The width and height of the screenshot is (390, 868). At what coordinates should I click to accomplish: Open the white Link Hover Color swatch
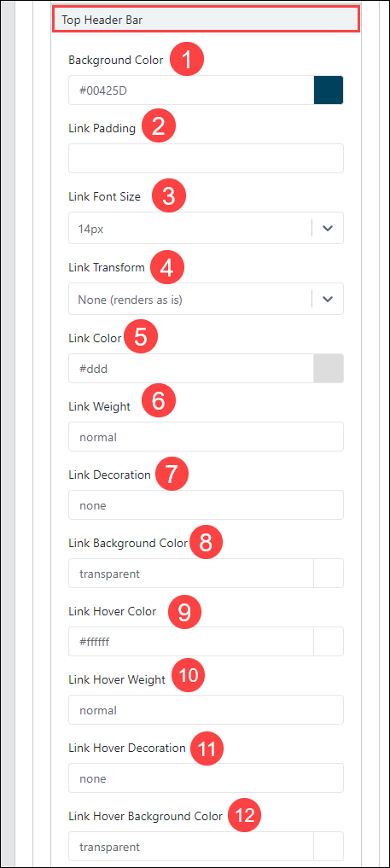click(x=329, y=642)
